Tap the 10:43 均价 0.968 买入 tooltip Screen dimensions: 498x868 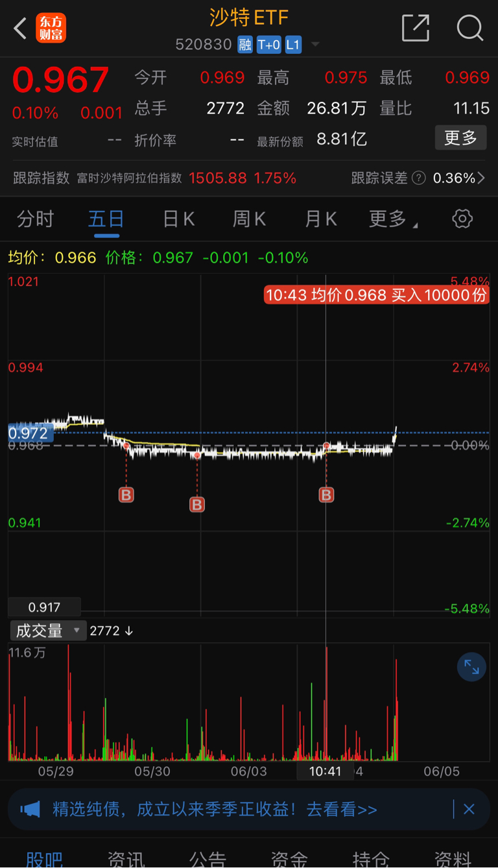click(x=377, y=295)
